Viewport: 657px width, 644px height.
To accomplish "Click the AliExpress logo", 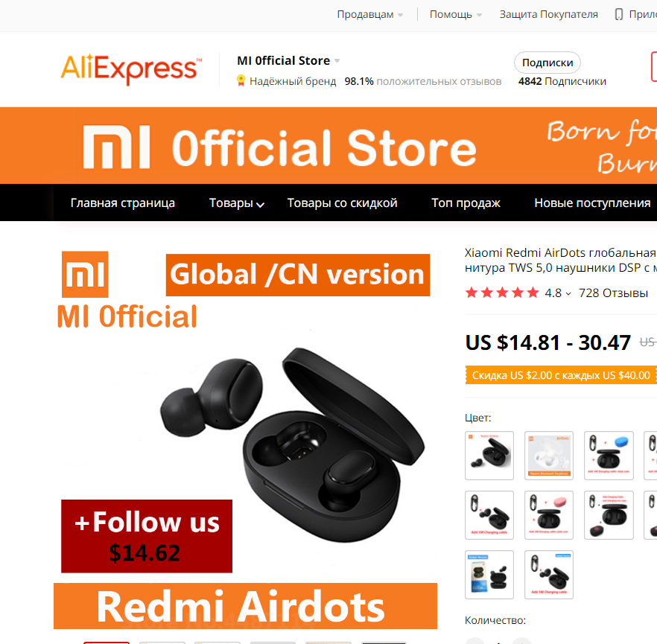I will [x=131, y=69].
